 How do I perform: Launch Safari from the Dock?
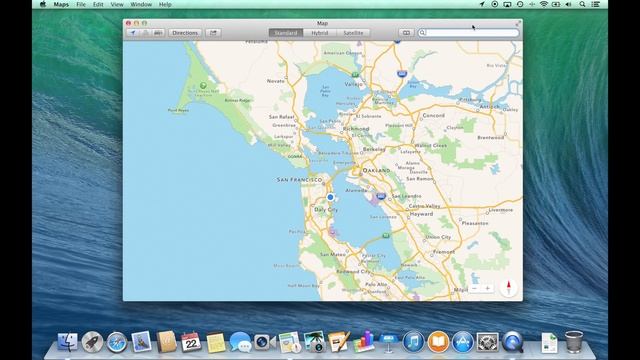click(x=117, y=342)
